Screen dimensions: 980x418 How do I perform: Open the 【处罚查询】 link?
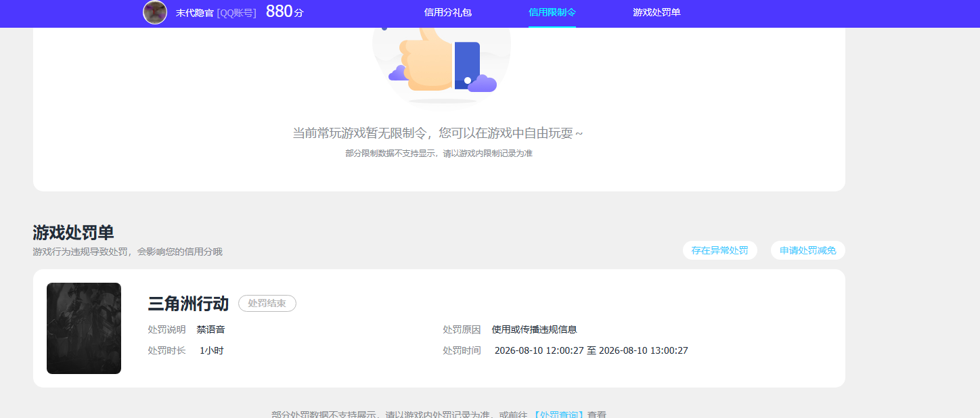point(559,415)
